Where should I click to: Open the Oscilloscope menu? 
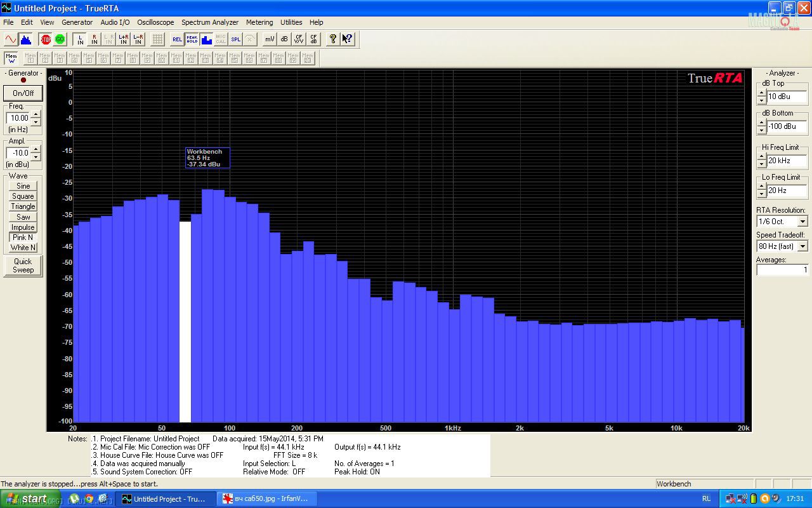[x=155, y=22]
